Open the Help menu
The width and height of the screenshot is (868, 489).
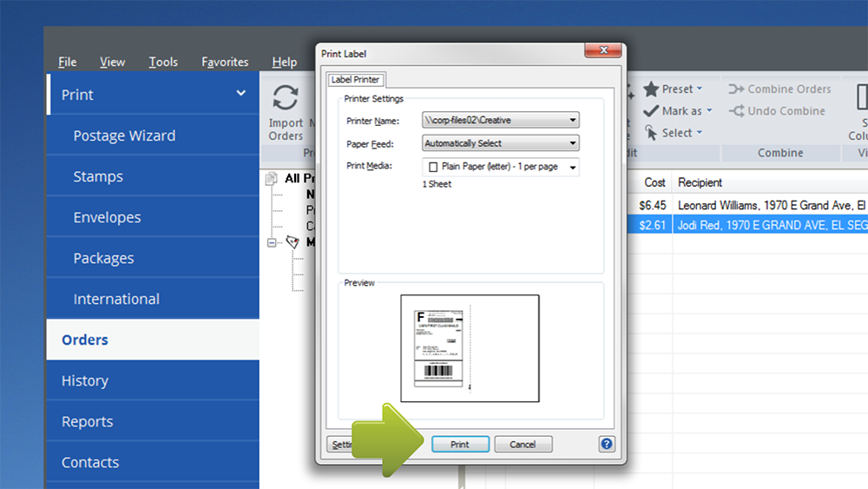pyautogui.click(x=285, y=62)
